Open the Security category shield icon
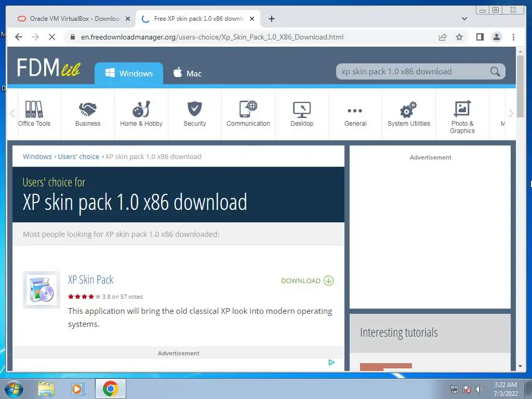Viewport: 532px width, 399px height. (195, 109)
